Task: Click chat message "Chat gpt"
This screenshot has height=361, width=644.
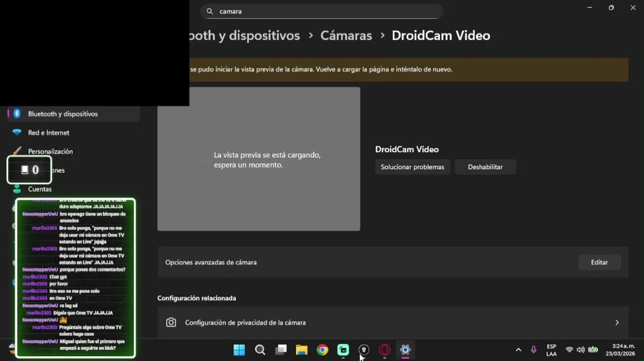Action: coord(58,277)
